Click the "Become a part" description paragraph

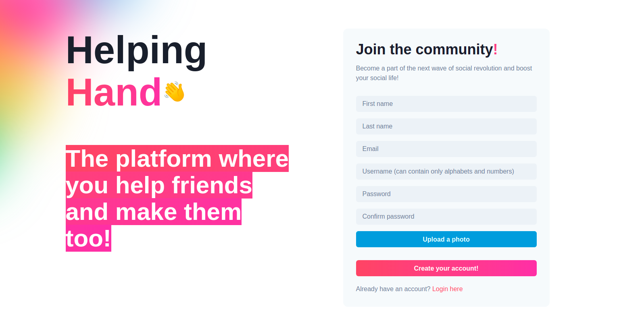coord(444,73)
